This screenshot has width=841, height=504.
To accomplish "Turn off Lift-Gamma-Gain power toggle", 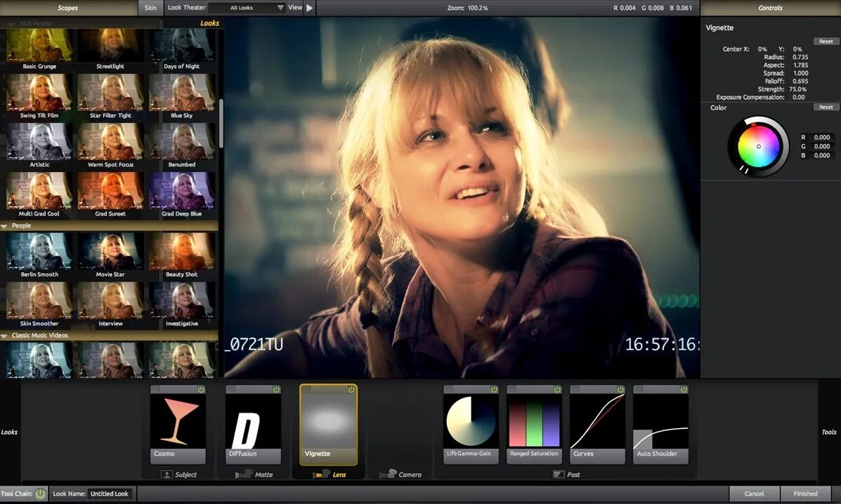I will (494, 390).
